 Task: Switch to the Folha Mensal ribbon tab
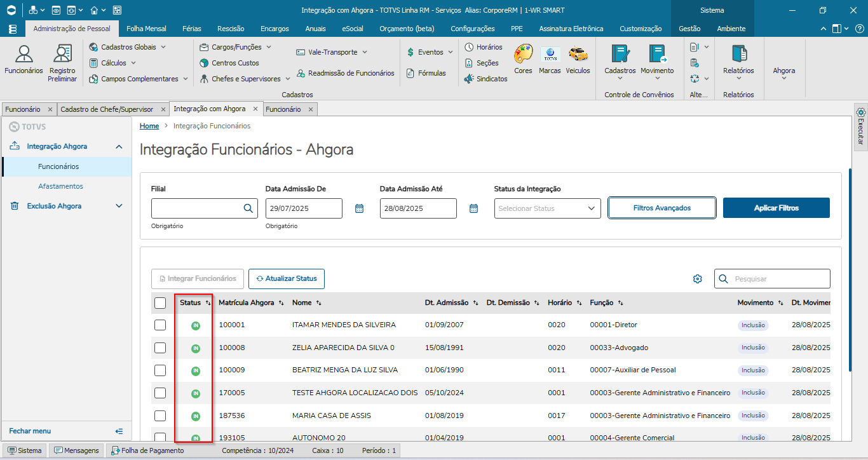146,29
